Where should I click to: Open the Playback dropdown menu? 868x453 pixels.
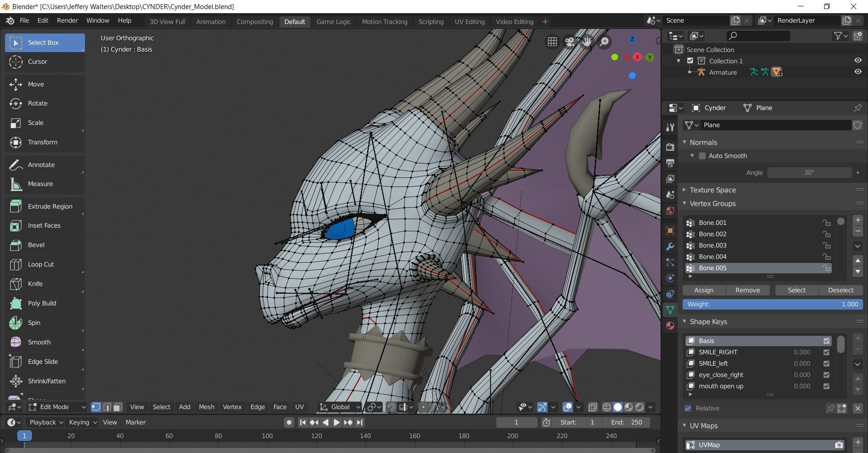pos(47,422)
